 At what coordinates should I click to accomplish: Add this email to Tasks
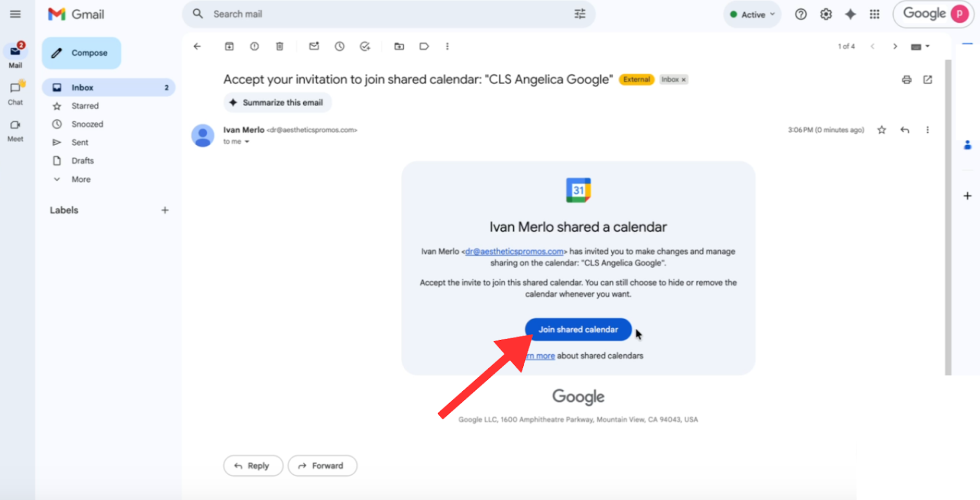point(365,47)
